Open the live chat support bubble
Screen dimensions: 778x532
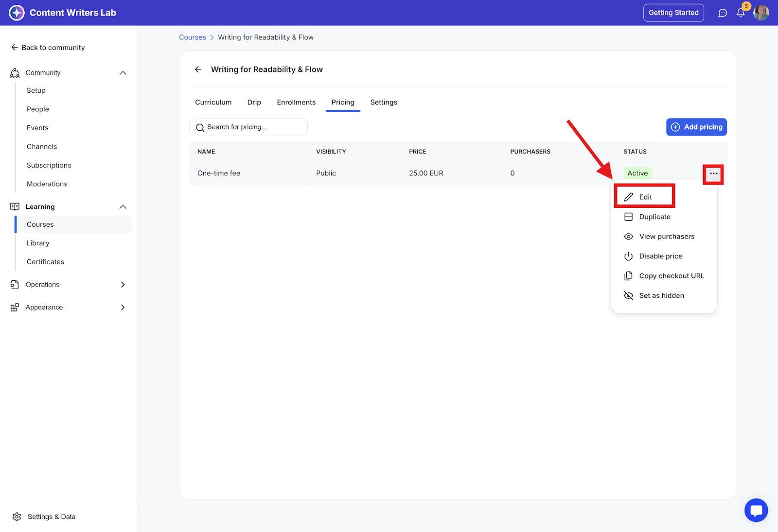click(x=756, y=510)
